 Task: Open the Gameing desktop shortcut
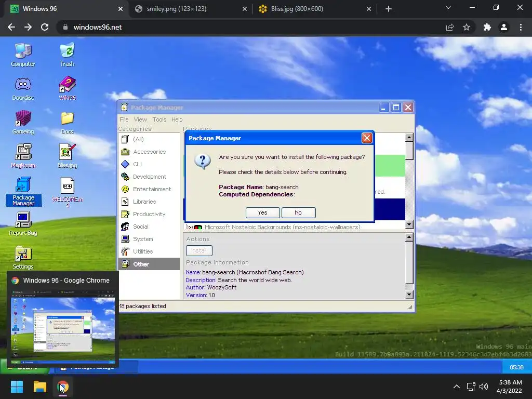pyautogui.click(x=23, y=123)
